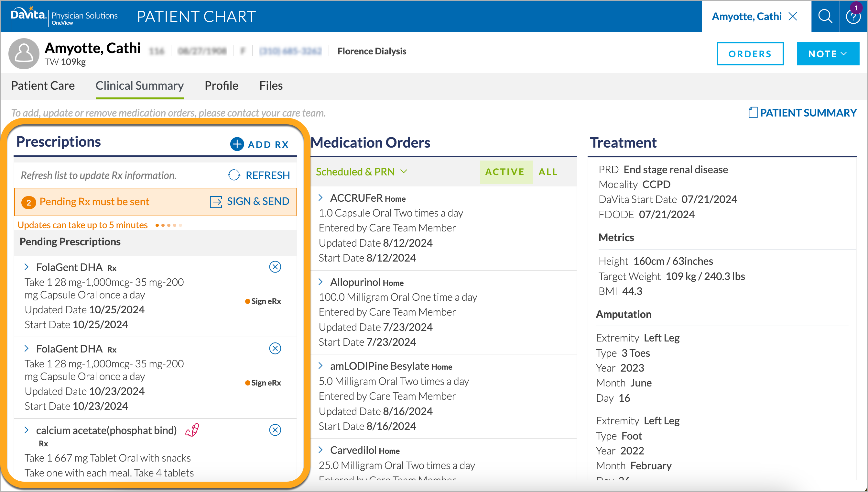Click the Add Rx plus icon
868x492 pixels.
pyautogui.click(x=237, y=144)
